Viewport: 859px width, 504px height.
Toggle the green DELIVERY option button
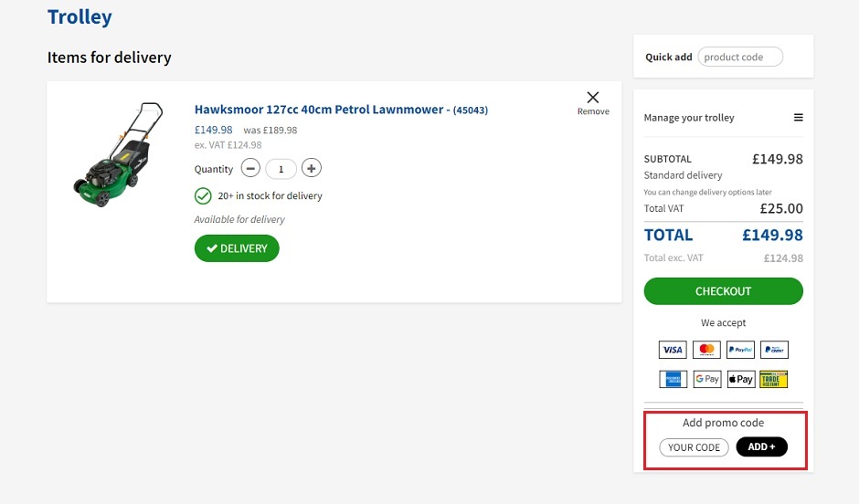point(237,248)
